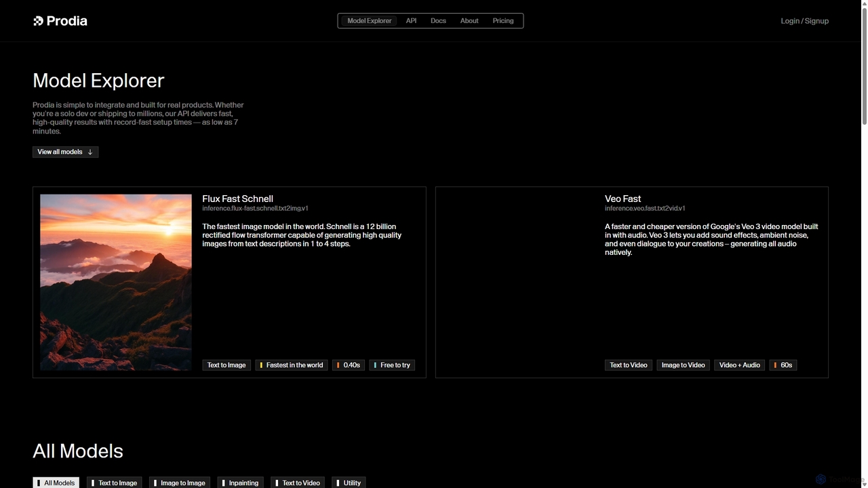Click the View all models button
The width and height of the screenshot is (868, 488).
(65, 152)
